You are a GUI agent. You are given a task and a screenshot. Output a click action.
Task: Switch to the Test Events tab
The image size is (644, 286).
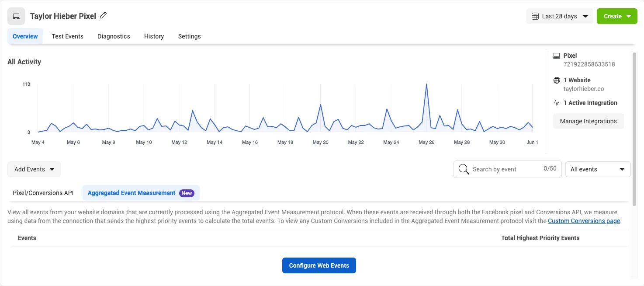[x=67, y=36]
